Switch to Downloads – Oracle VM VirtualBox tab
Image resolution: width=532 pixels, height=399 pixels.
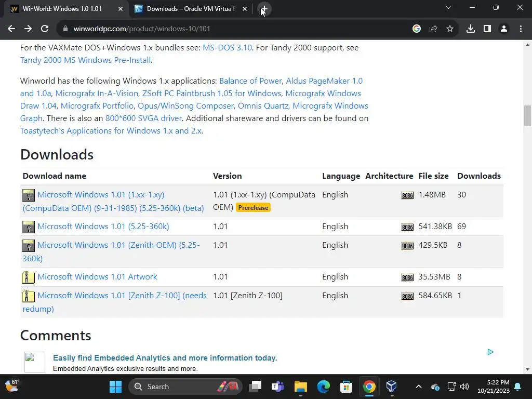pos(191,9)
